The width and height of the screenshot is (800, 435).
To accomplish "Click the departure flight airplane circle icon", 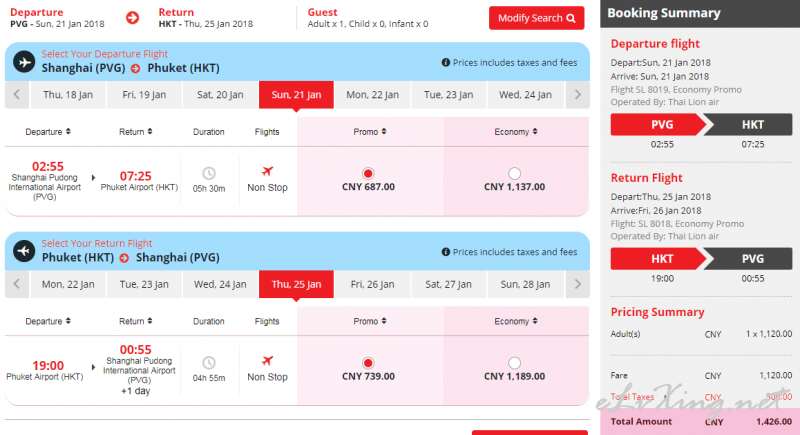I will 24,61.
